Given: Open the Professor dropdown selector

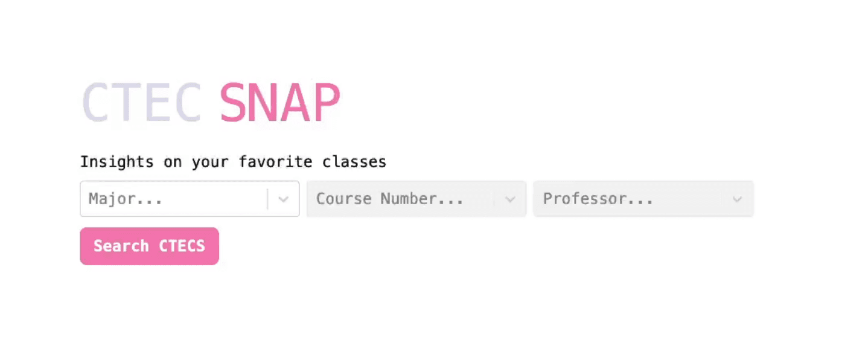Looking at the screenshot, I should (643, 199).
